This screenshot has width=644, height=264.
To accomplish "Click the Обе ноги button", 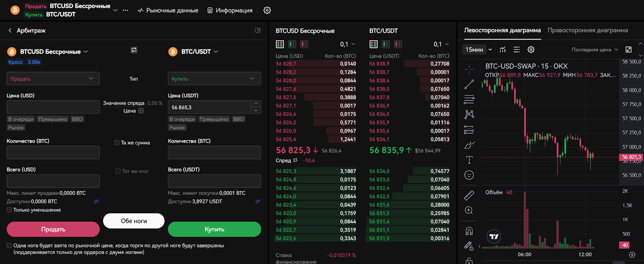I will tap(134, 221).
